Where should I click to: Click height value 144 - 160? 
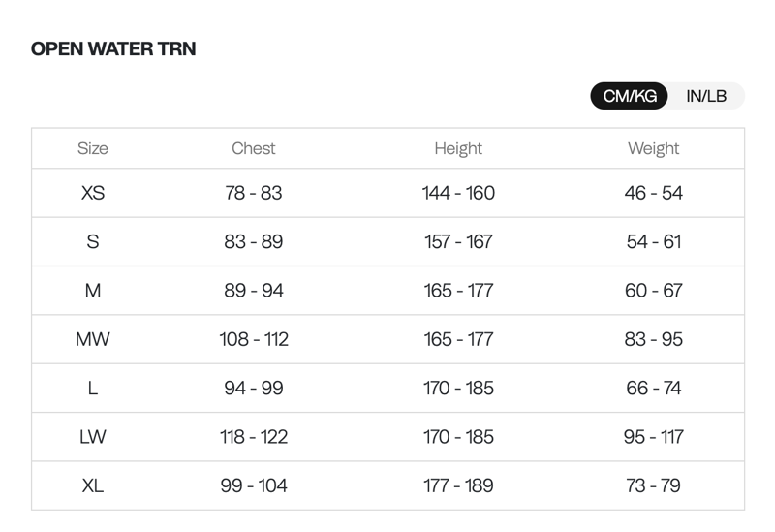coord(458,193)
